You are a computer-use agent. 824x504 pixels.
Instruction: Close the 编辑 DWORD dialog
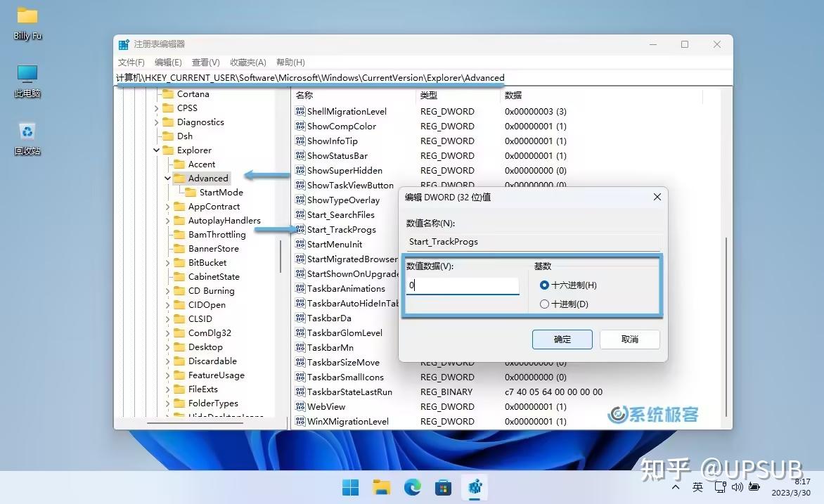(x=657, y=197)
